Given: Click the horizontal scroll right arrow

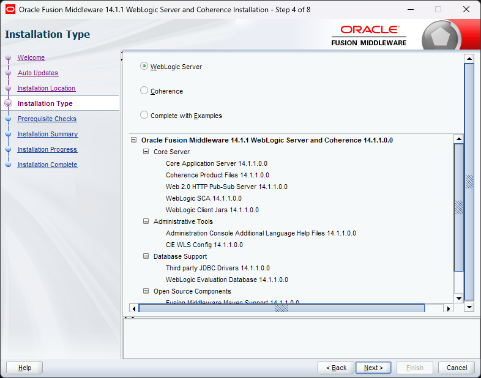Looking at the screenshot, I should 448,308.
